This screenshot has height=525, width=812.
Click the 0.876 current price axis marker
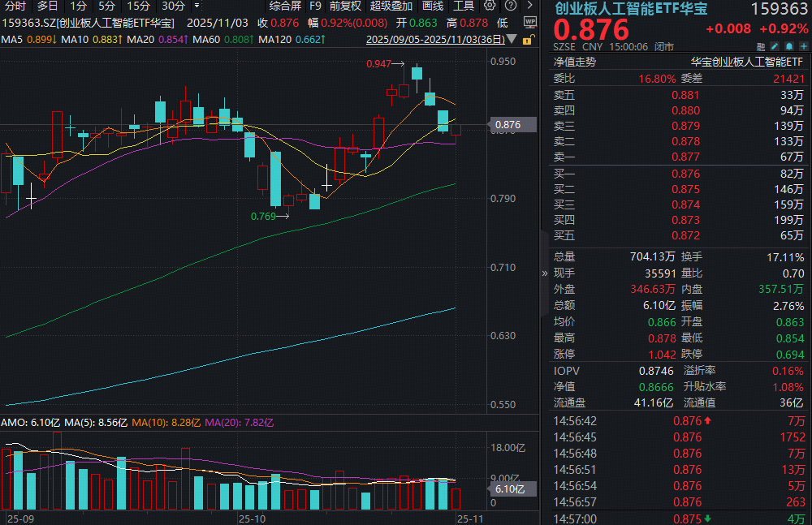point(508,125)
